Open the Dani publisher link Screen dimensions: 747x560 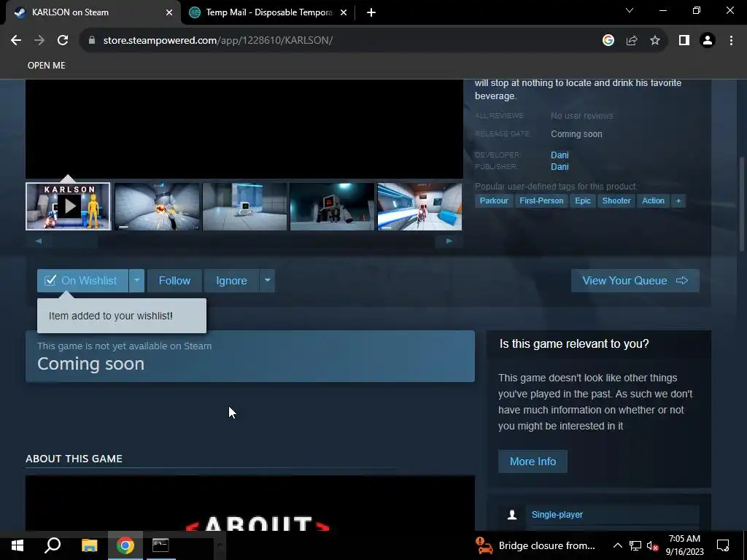pyautogui.click(x=560, y=167)
